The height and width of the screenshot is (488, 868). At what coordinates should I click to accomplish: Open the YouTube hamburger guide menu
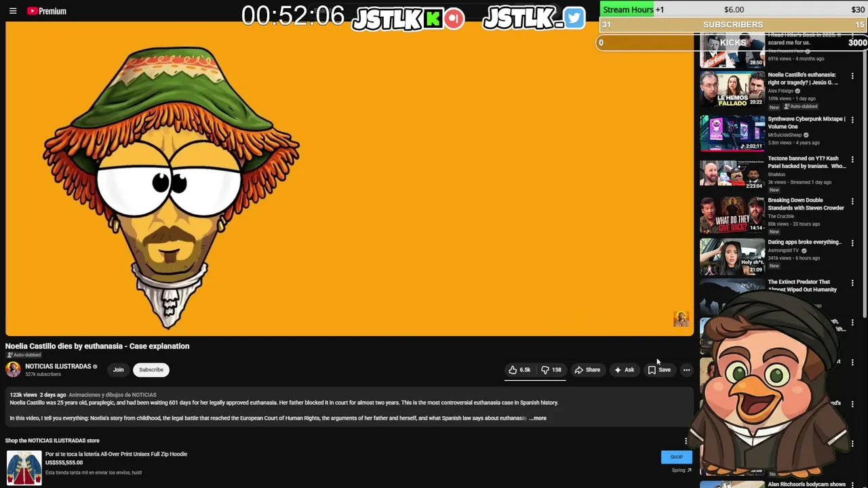pos(12,11)
